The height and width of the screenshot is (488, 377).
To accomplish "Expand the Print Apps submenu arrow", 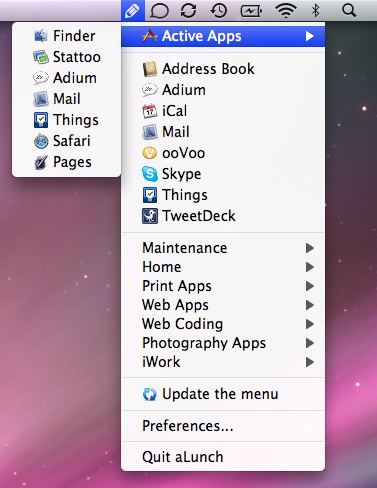I will tap(310, 286).
